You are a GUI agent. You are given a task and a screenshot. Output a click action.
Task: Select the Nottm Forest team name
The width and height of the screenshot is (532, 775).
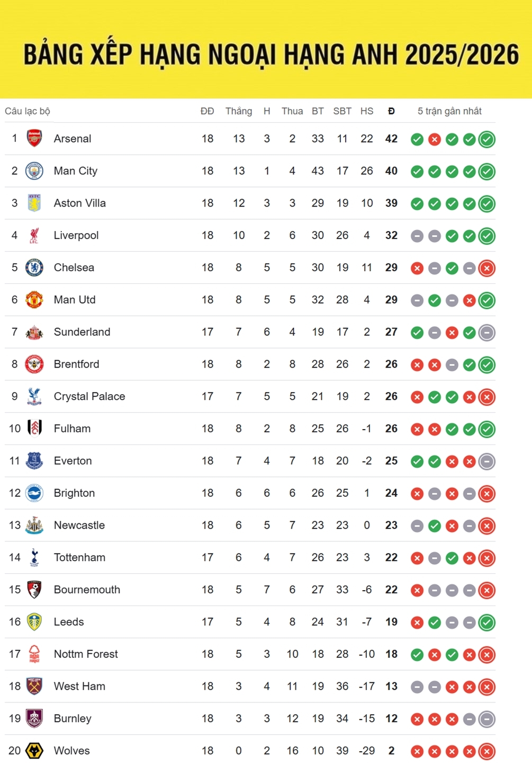[86, 654]
